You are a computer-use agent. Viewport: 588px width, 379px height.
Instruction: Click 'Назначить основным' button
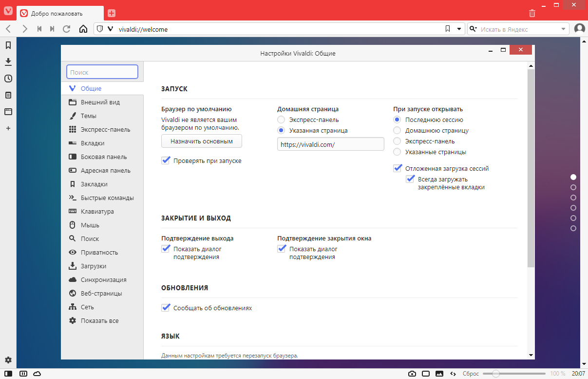202,141
